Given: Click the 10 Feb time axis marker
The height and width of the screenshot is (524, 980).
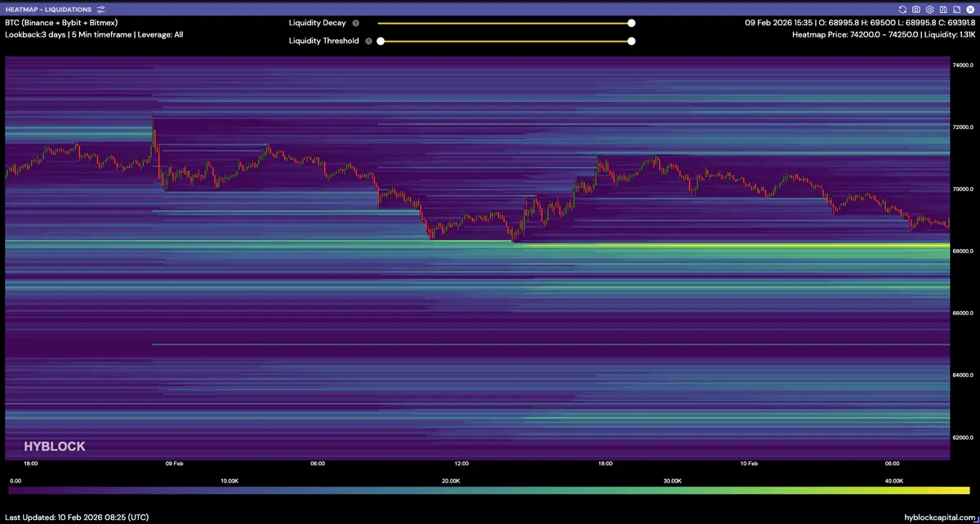Looking at the screenshot, I should 749,463.
